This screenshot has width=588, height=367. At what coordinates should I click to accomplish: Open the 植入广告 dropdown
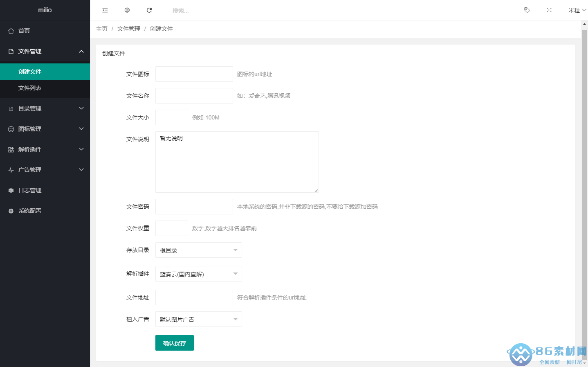tap(198, 319)
